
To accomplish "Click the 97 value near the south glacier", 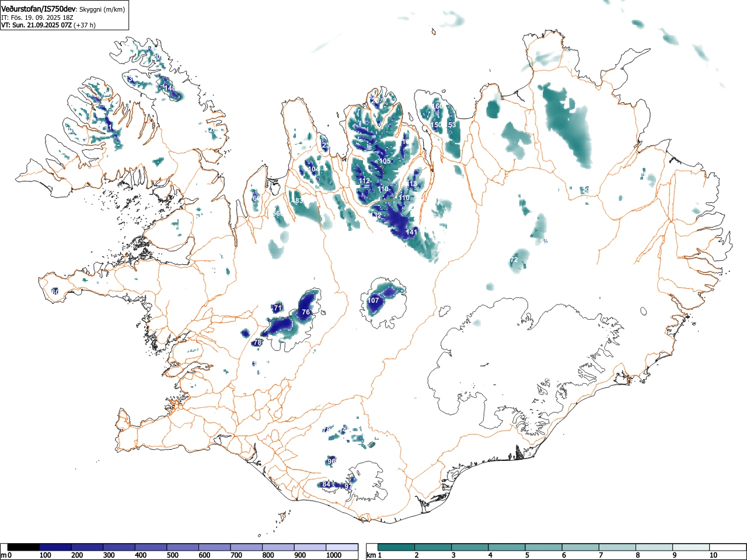I will click(348, 487).
